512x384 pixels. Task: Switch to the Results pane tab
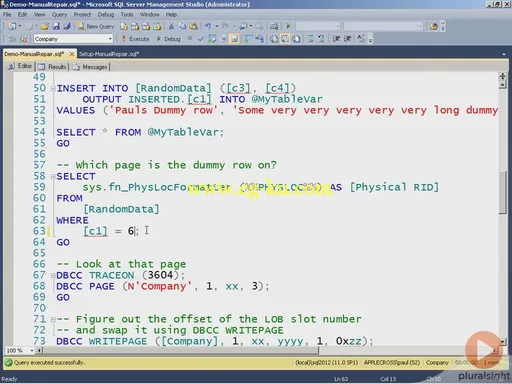click(x=53, y=67)
